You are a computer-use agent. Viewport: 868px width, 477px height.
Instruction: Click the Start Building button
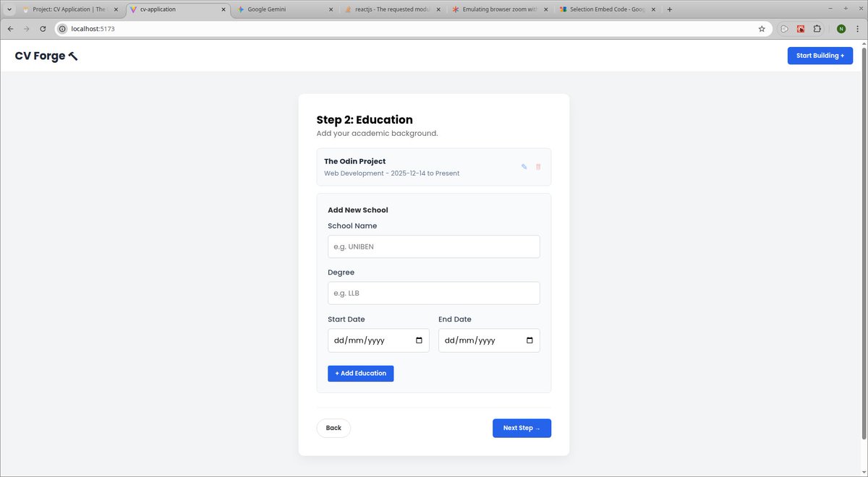820,55
